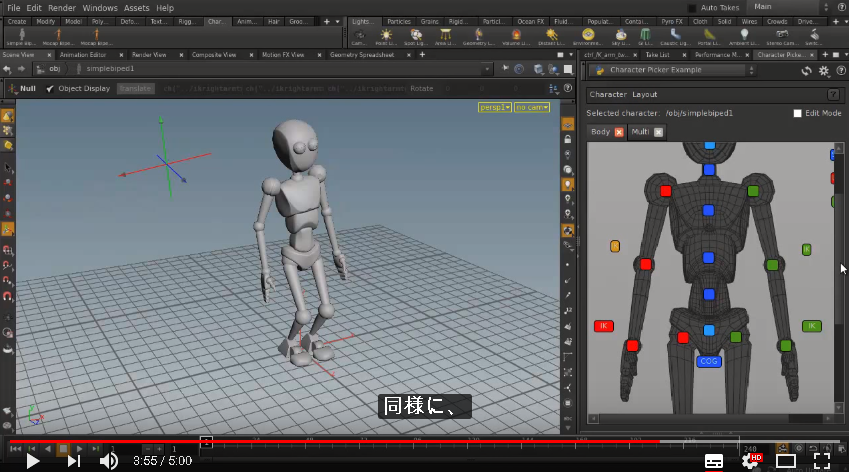Create an Environment Light from the shelf

click(x=588, y=37)
